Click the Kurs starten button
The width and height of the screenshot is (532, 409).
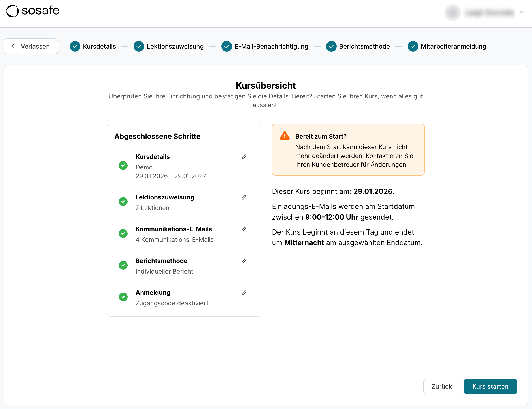490,386
